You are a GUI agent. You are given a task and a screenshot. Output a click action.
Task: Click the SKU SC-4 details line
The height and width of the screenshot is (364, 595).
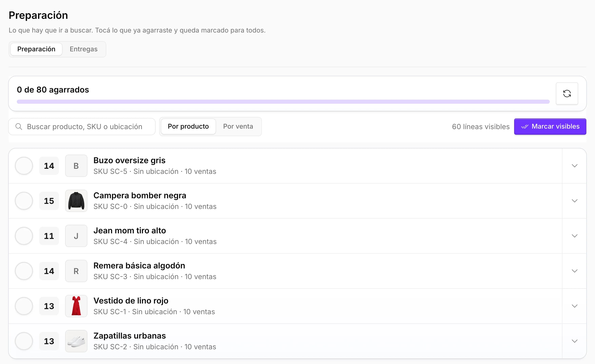155,241
